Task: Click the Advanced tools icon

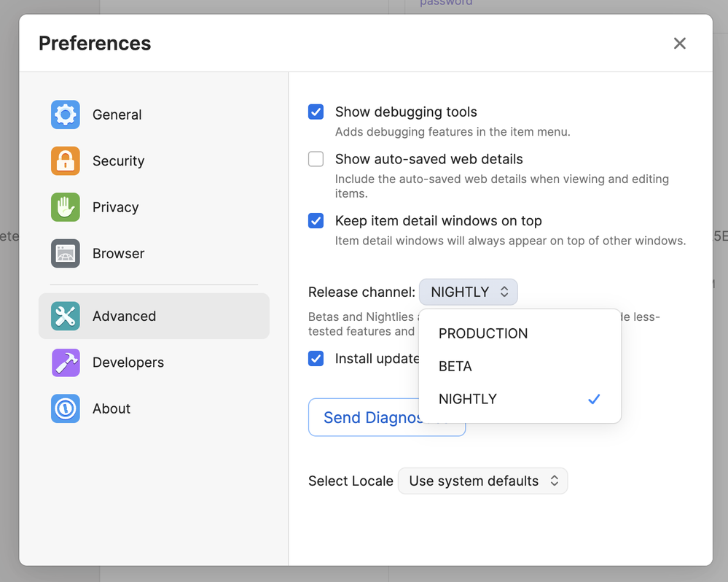Action: (x=66, y=316)
